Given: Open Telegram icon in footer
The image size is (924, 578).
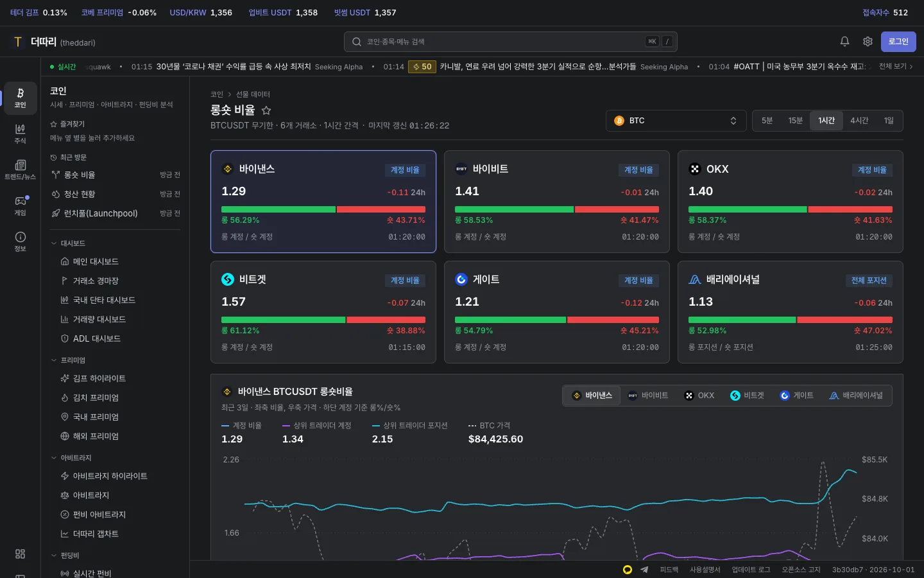Looking at the screenshot, I should pyautogui.click(x=644, y=570).
